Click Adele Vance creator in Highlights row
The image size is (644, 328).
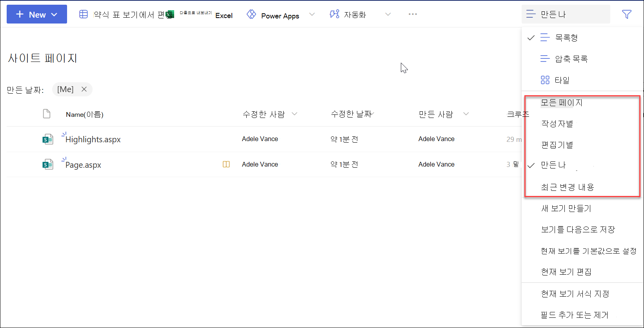coord(437,139)
